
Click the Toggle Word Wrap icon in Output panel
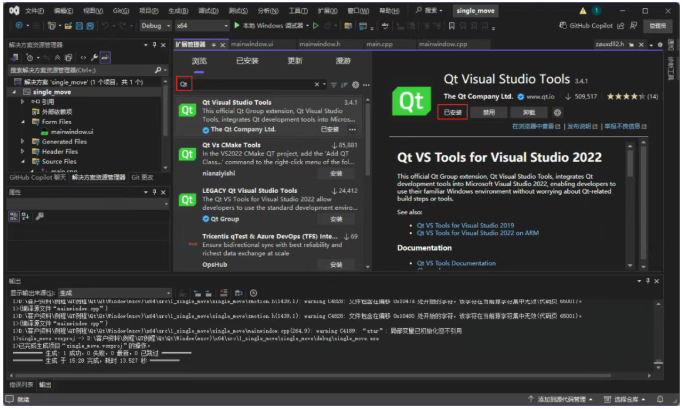click(239, 293)
